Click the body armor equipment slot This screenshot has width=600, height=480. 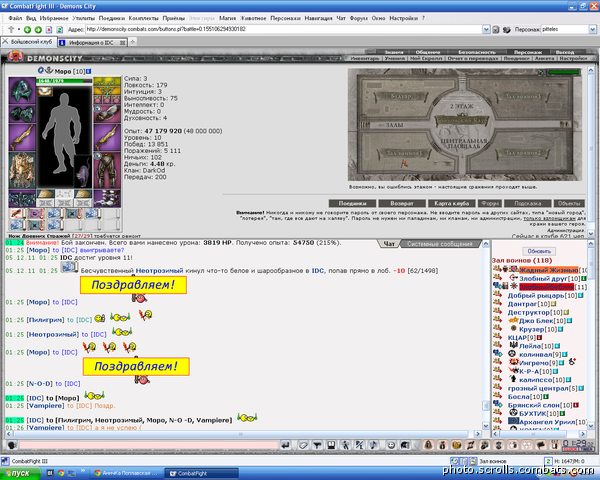22,170
